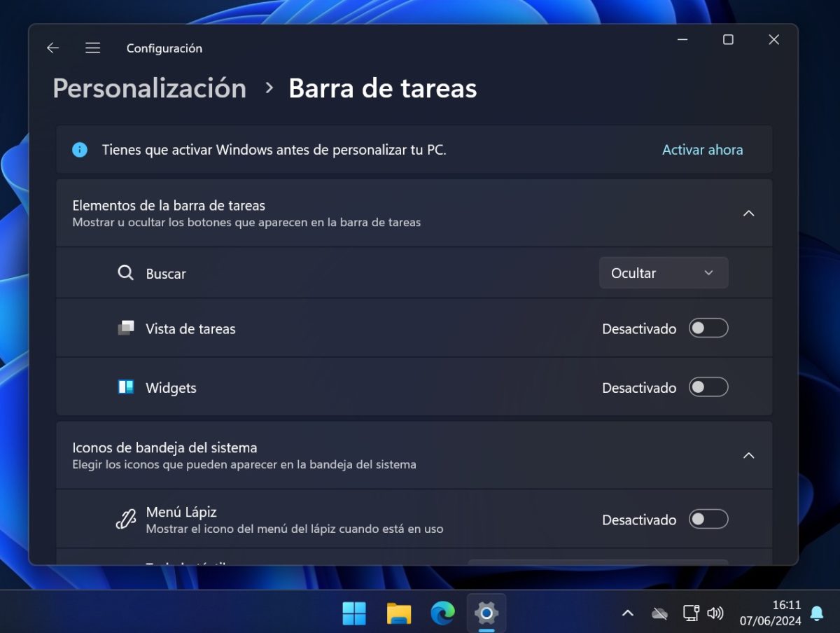Screen dimensions: 840x633
Task: Collapse Elementos de la barra de tareas section
Action: pos(748,213)
